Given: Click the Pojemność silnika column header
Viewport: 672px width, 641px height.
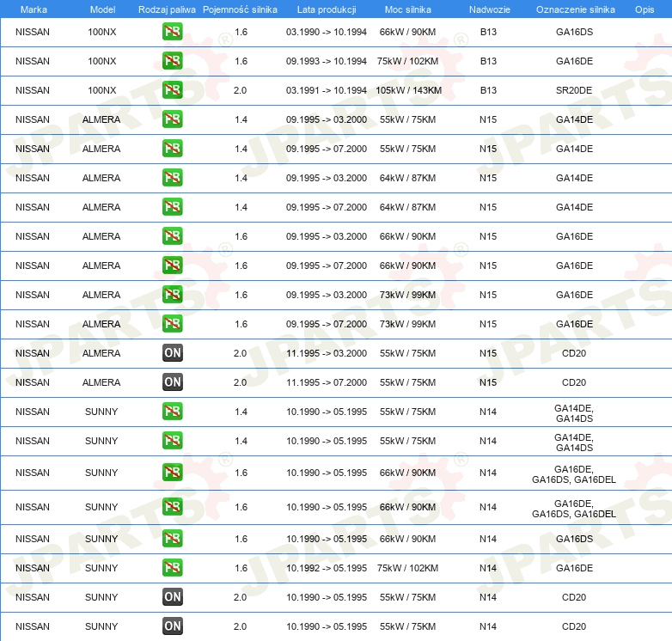Looking at the screenshot, I should (240, 9).
